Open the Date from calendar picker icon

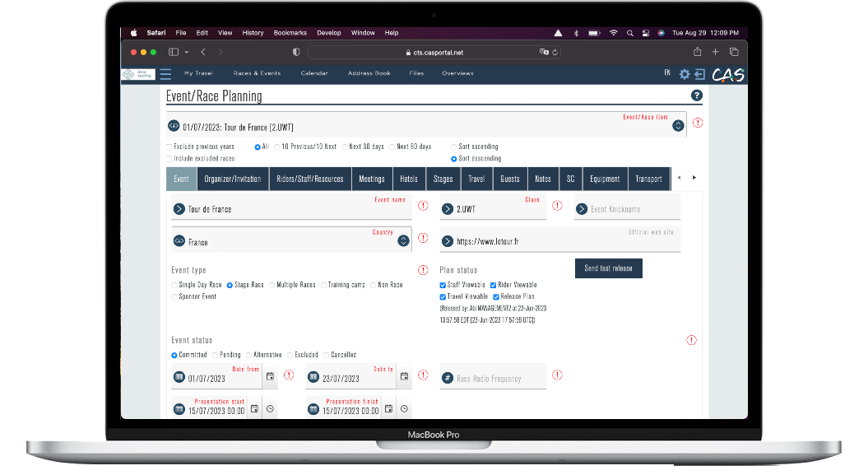coord(270,376)
